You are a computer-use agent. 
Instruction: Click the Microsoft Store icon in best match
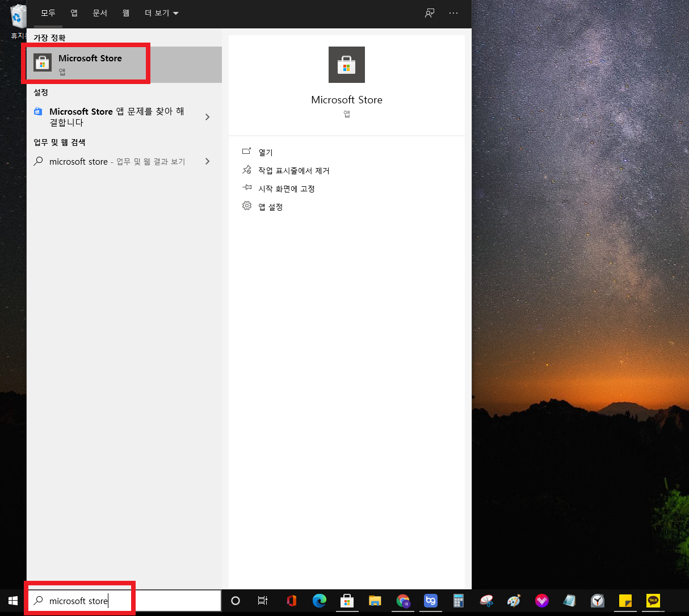[43, 62]
